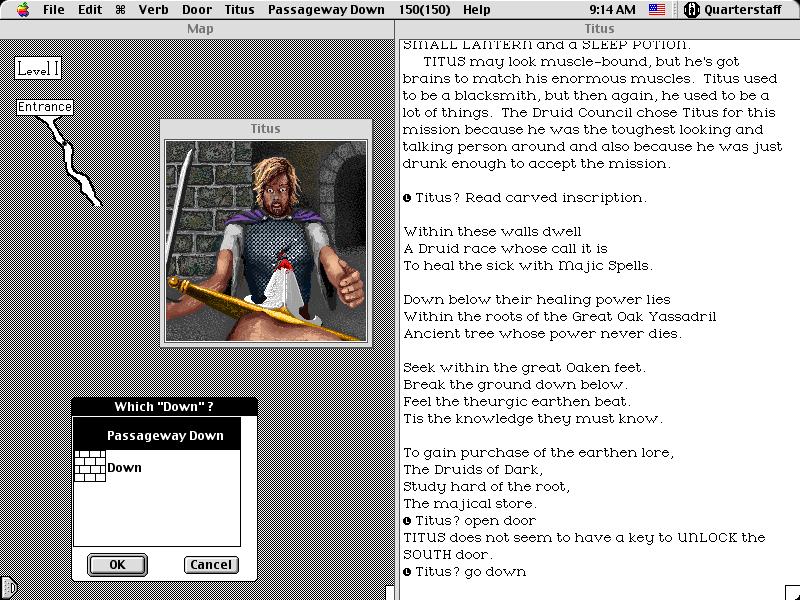The height and width of the screenshot is (600, 800).
Task: Click the 'Titus? open door' command line
Action: pos(476,520)
